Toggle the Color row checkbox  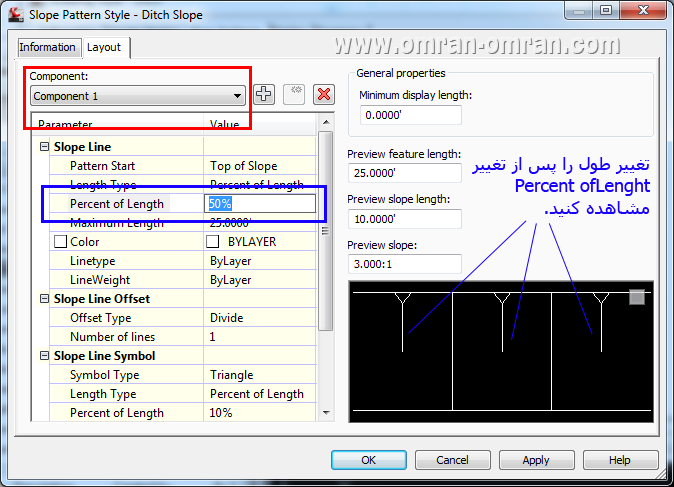(x=60, y=242)
